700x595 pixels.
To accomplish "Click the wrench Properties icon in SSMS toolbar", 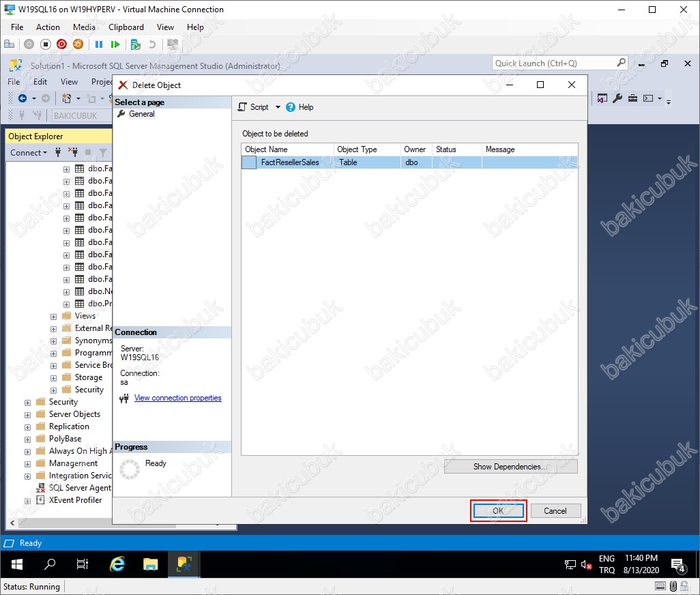I will 617,98.
